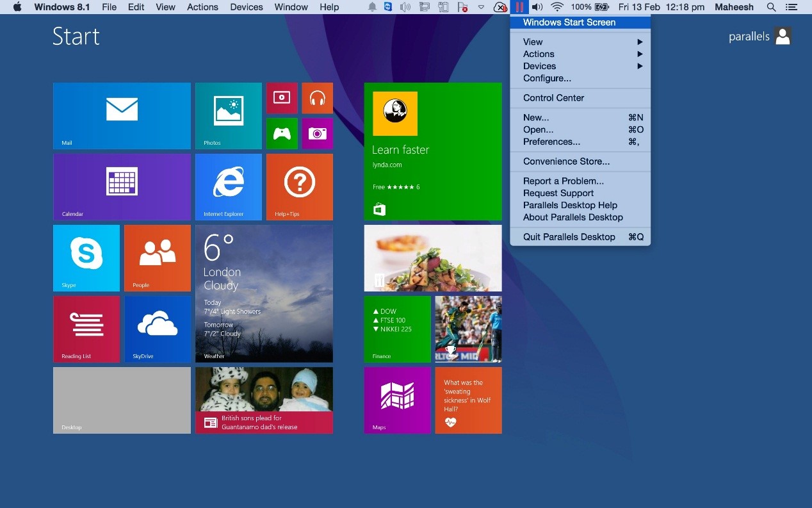
Task: Open the London weather tile
Action: tap(264, 293)
